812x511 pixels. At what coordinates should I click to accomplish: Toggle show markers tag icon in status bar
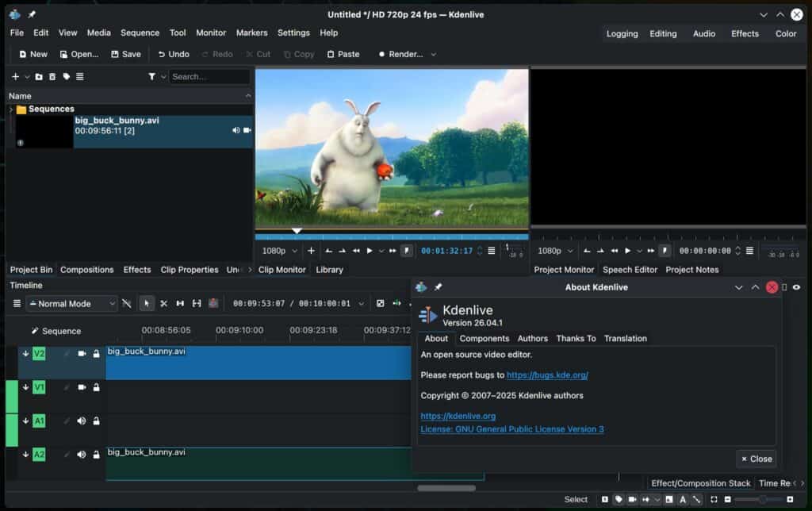[x=619, y=500]
